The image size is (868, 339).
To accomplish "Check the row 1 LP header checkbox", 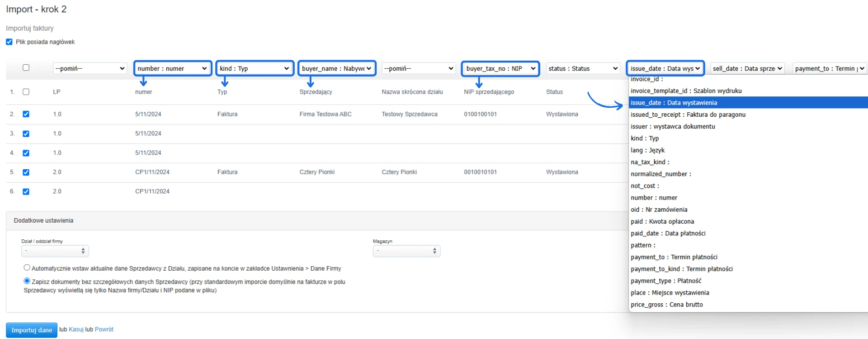I will [26, 92].
